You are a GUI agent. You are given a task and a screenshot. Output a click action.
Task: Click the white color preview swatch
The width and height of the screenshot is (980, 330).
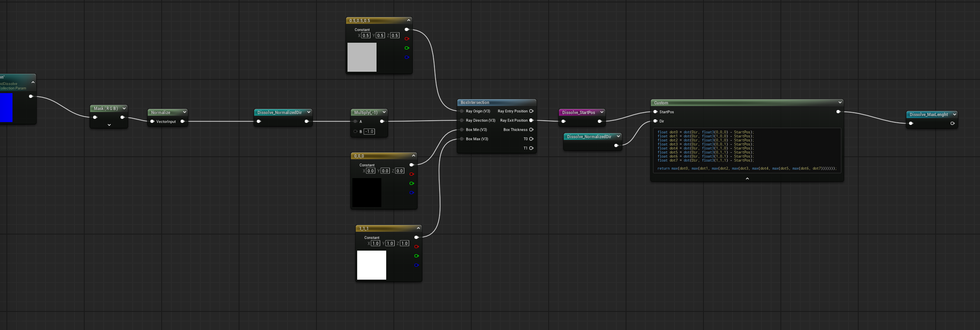(372, 265)
